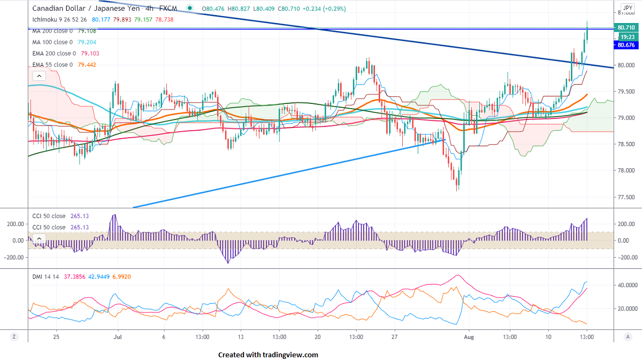Click the EMA 200 value 79.103
Screen dimensions: 644x361
click(90, 53)
